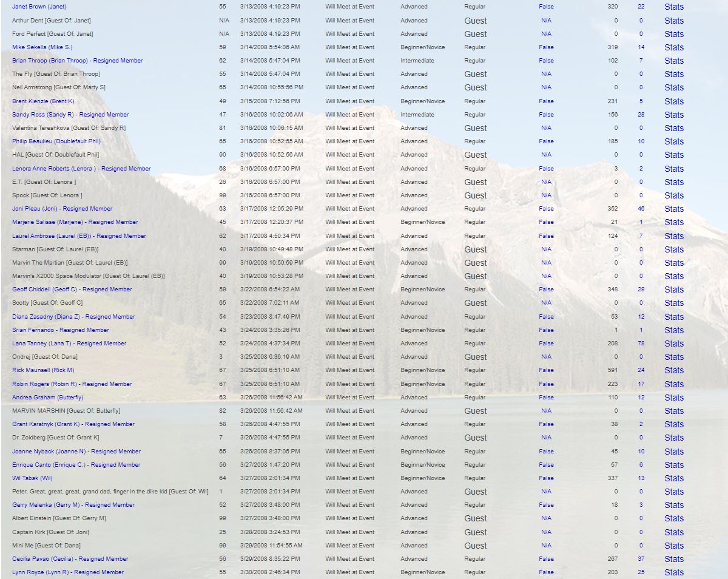This screenshot has height=579, width=728.
Task: Click N/A link in HAL guest row
Action: coord(546,155)
